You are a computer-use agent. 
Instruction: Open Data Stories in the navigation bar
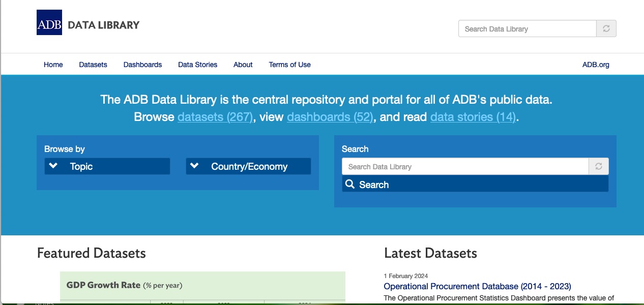point(197,65)
